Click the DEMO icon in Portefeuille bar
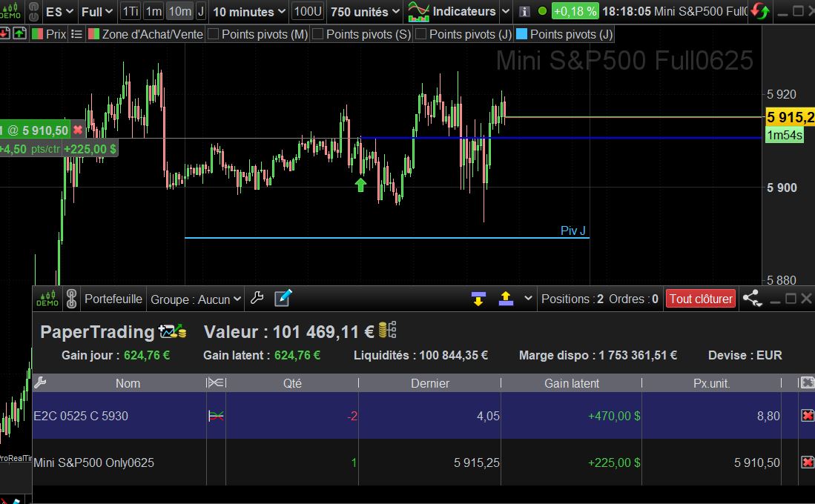Screen dimensions: 815x504 (47, 299)
